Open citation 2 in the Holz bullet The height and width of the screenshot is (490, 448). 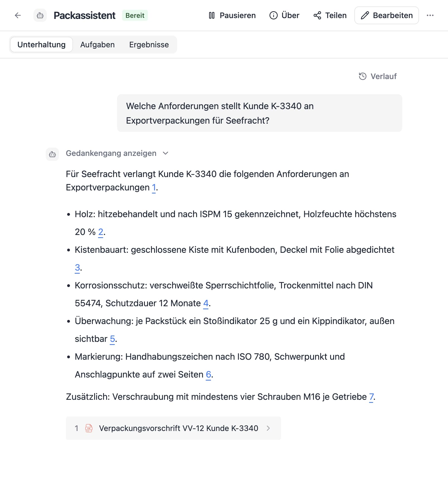(x=101, y=232)
